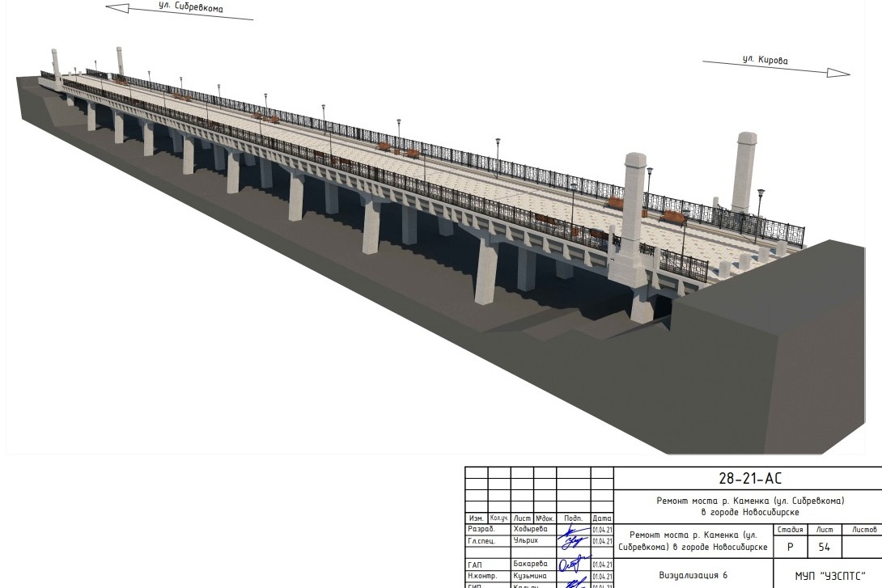Click the "ГАП" role cell

pyautogui.click(x=475, y=564)
